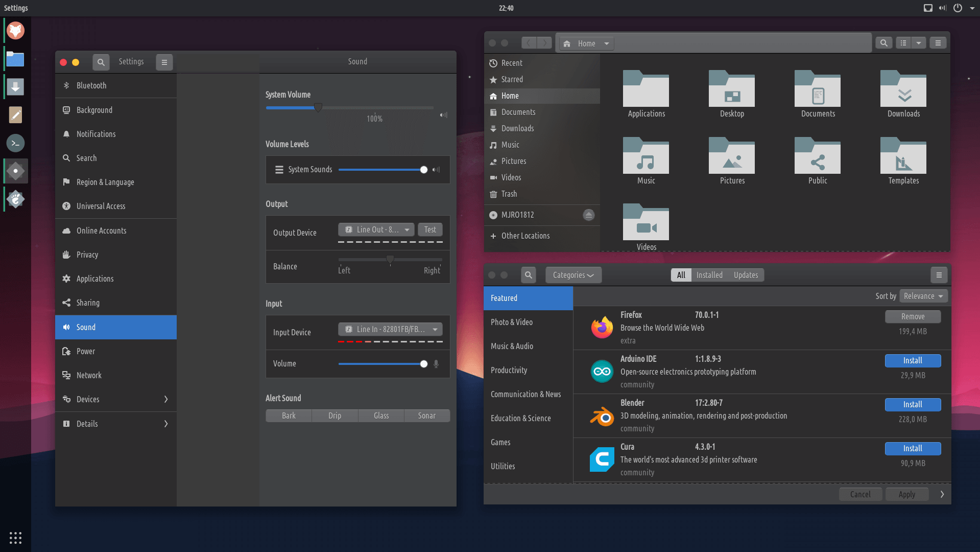The height and width of the screenshot is (552, 980).
Task: Open the Sort by Relevance dropdown
Action: click(x=923, y=296)
